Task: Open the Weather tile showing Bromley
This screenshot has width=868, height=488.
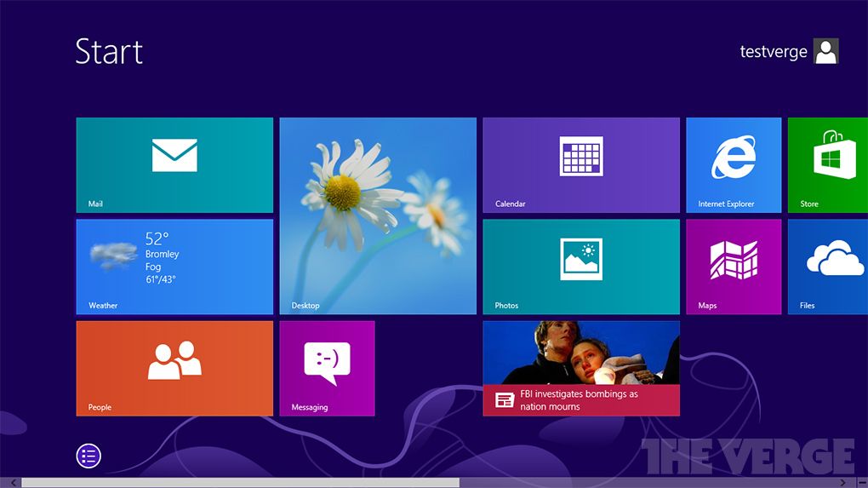Action: point(174,267)
